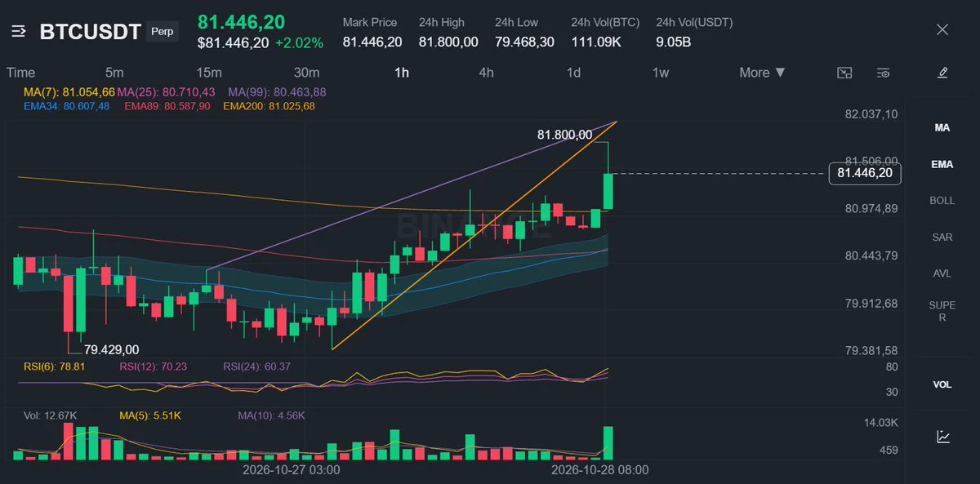Click the Vol: 12.67K label
Screen dimensions: 980x484
point(50,415)
